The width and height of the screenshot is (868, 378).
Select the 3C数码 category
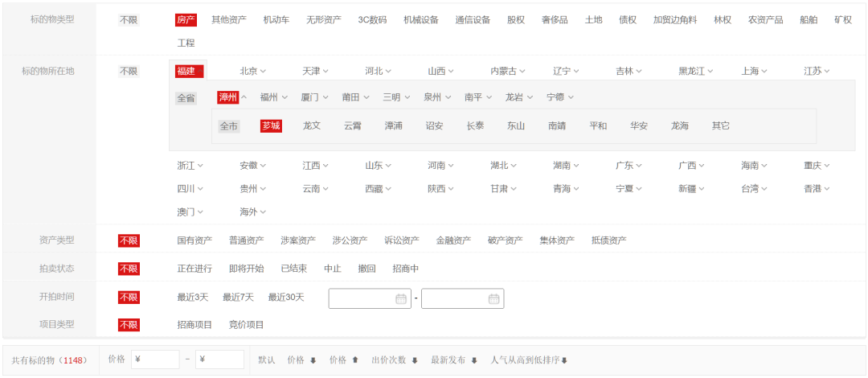coord(372,20)
